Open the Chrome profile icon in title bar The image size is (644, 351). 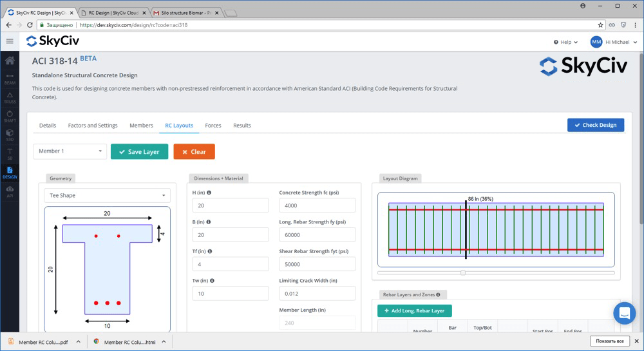pyautogui.click(x=583, y=6)
